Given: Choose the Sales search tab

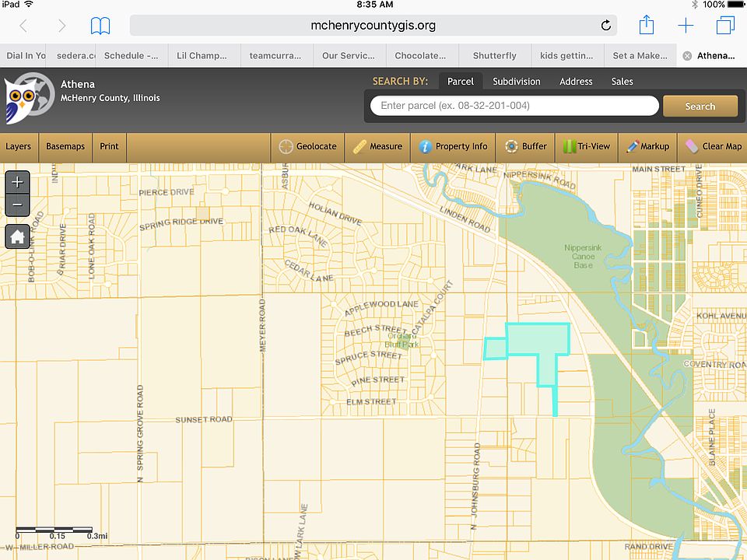Looking at the screenshot, I should [x=622, y=81].
